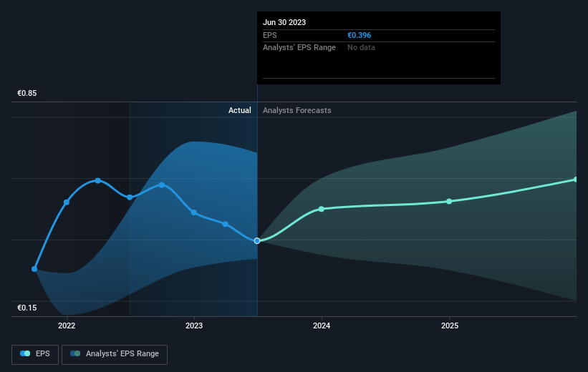Click the EPS data point in late 2022
Viewport: 588px width, 372px height.
pyautogui.click(x=162, y=185)
